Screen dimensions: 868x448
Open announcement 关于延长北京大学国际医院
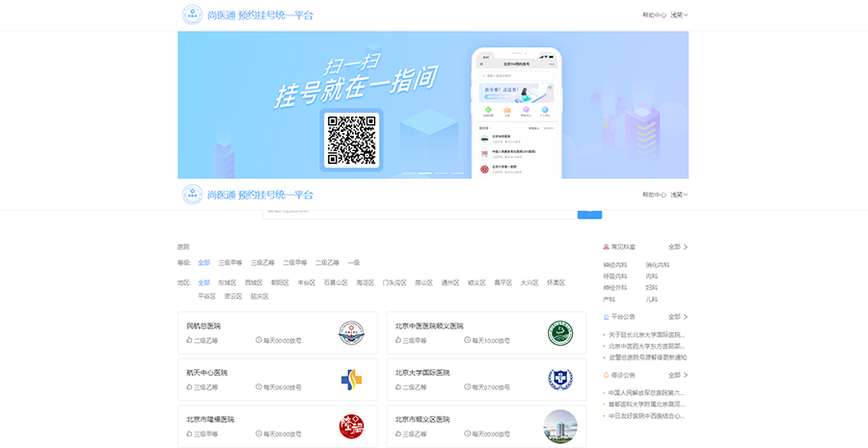pyautogui.click(x=646, y=334)
